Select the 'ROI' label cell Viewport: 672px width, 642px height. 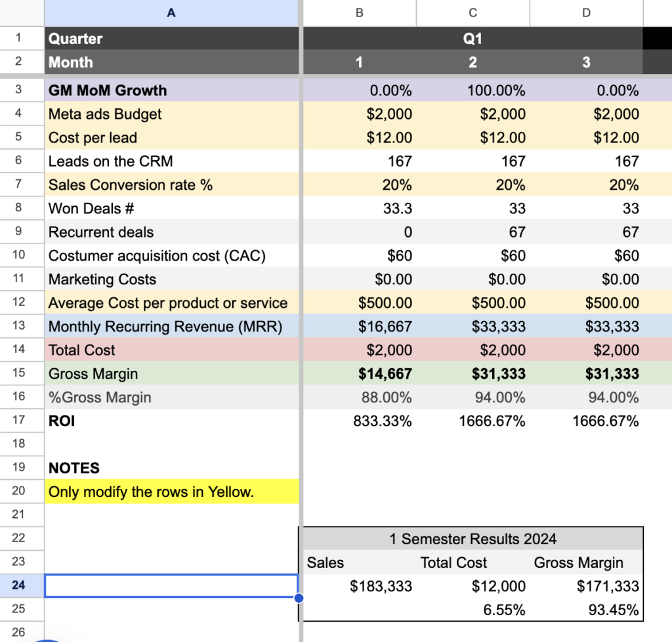tap(171, 420)
